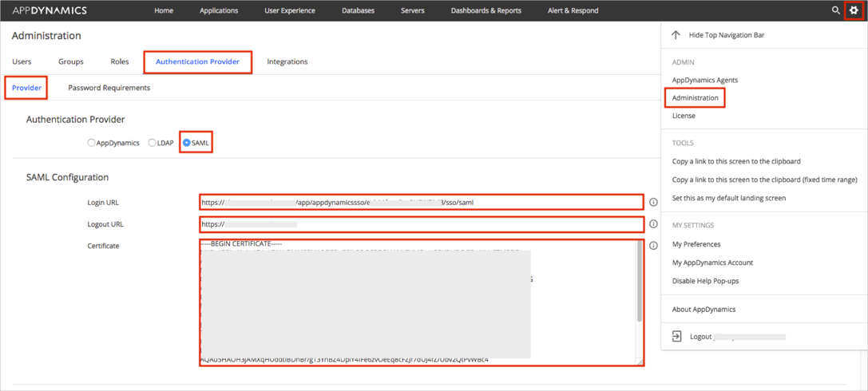The height and width of the screenshot is (391, 868).
Task: Click the Hide Top Navigation Bar arrow icon
Action: (676, 35)
